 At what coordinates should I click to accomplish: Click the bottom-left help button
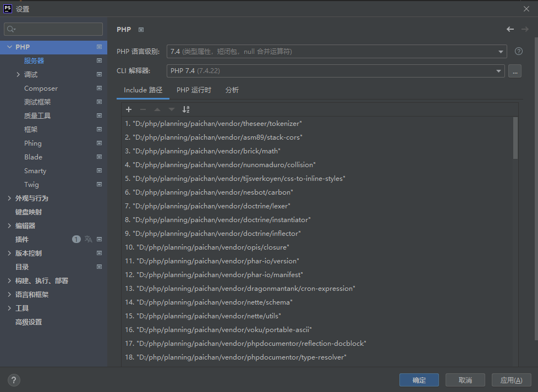14,380
